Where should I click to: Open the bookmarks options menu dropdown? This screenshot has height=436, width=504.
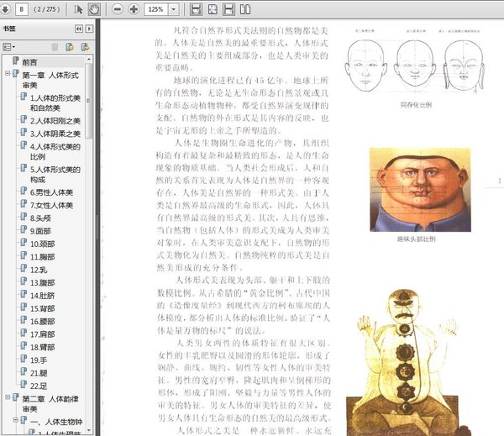click(8, 47)
